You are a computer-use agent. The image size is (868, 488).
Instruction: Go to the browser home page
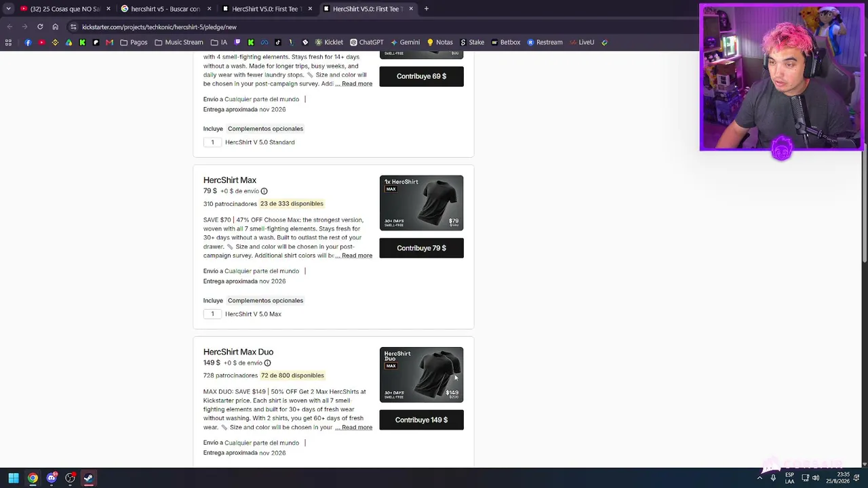(x=56, y=27)
